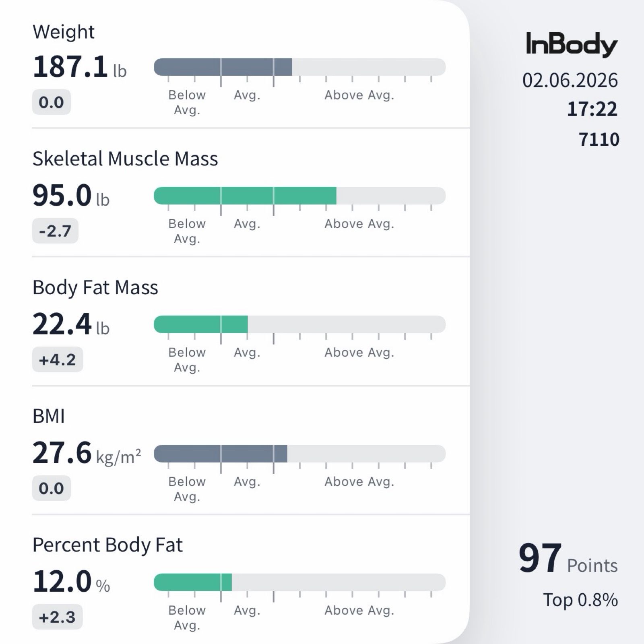Tap the BMI change badge showing 0.0
Screen dimensions: 644x644
pyautogui.click(x=51, y=488)
